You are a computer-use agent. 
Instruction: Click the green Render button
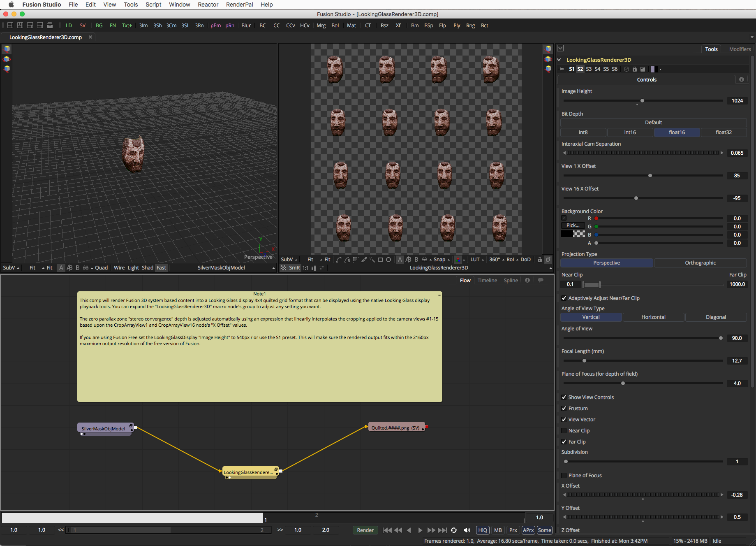(x=365, y=530)
